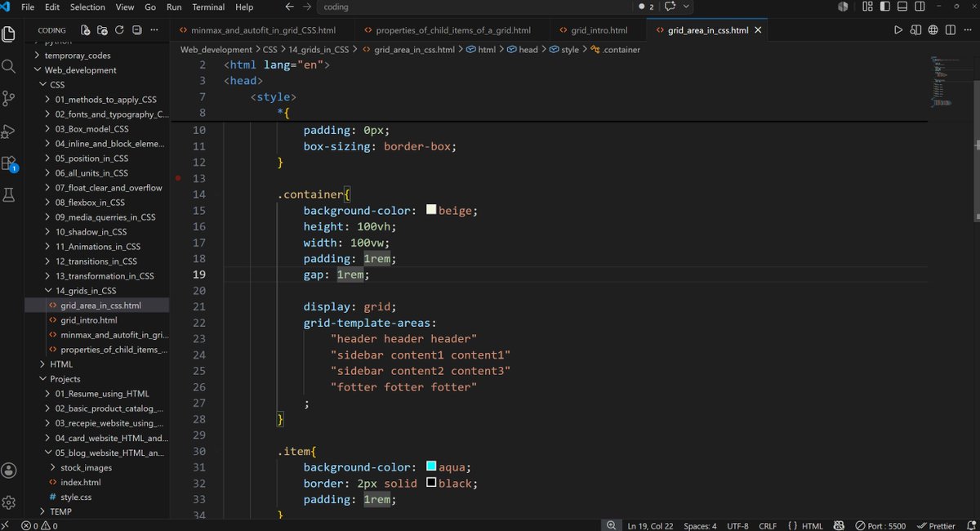Open style.css in the explorer
The height and width of the screenshot is (531, 980).
click(x=76, y=497)
